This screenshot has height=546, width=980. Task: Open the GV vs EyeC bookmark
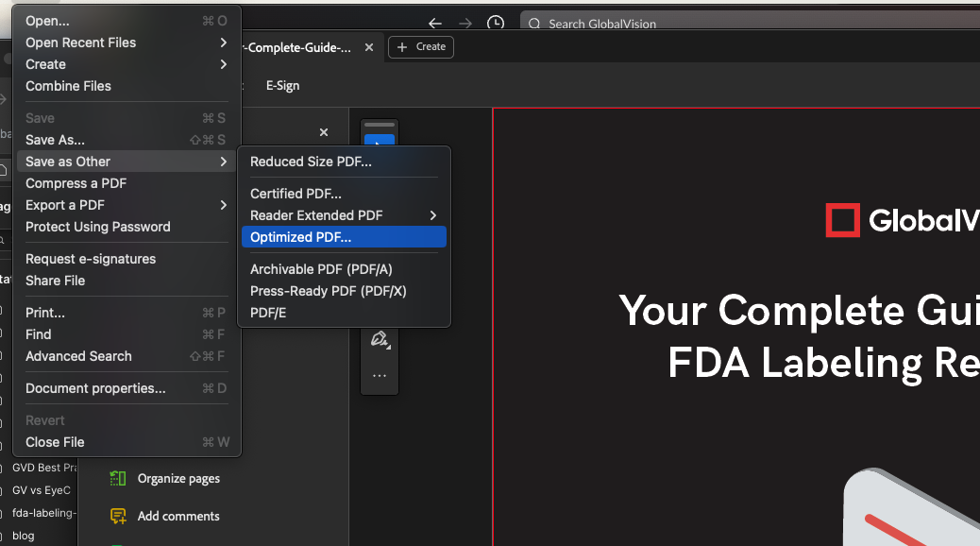[x=42, y=490]
